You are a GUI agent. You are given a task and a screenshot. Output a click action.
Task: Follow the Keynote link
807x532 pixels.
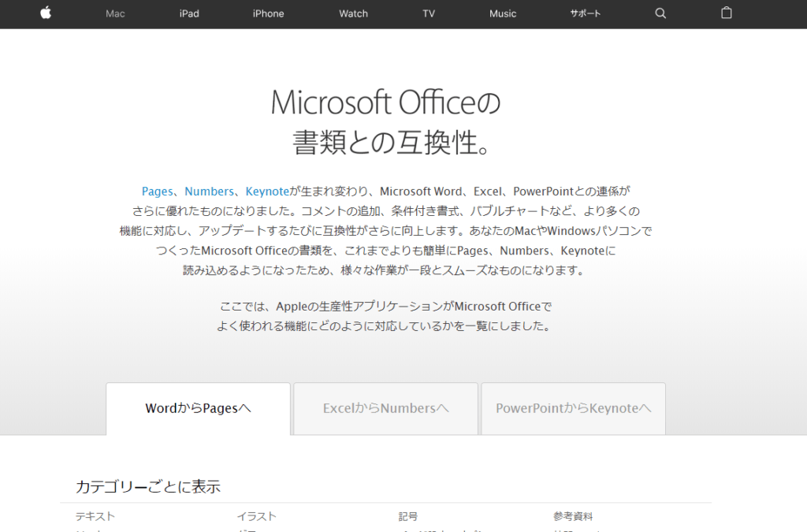click(267, 192)
